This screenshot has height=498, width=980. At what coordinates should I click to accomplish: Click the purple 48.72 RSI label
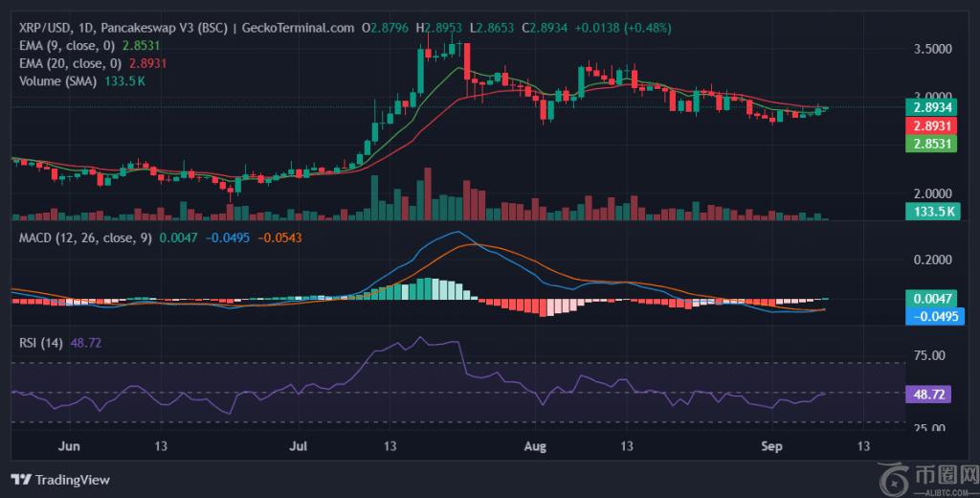pyautogui.click(x=931, y=394)
